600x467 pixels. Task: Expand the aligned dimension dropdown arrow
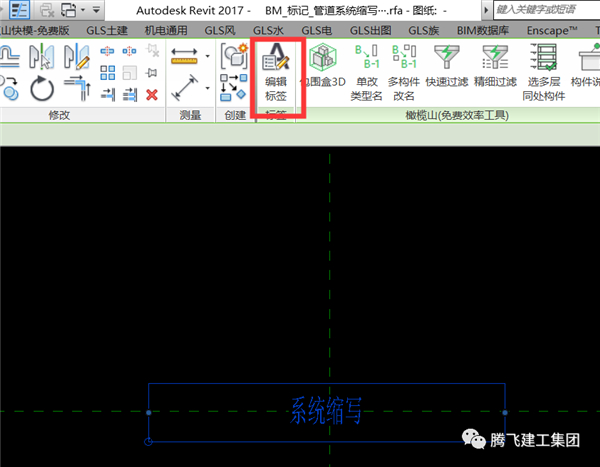[207, 56]
